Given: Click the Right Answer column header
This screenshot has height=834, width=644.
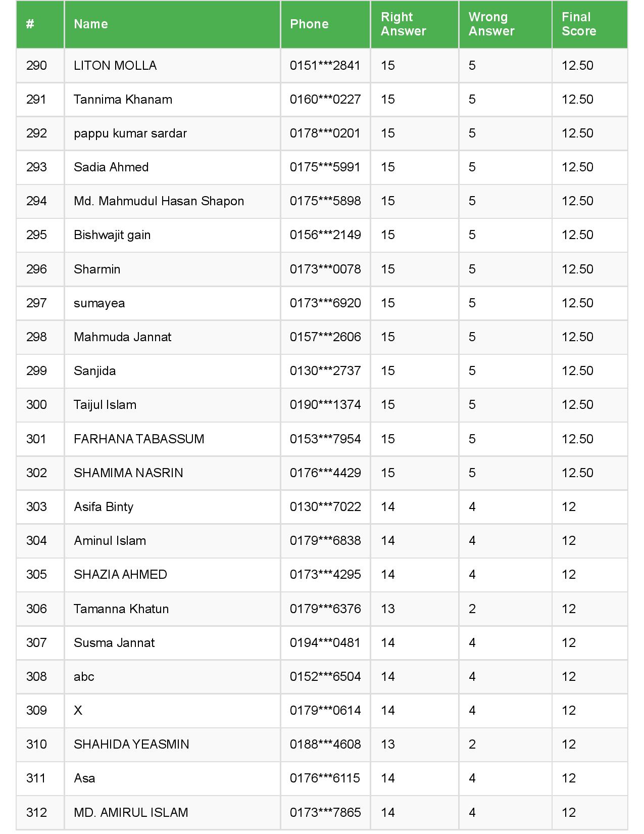Looking at the screenshot, I should [403, 24].
